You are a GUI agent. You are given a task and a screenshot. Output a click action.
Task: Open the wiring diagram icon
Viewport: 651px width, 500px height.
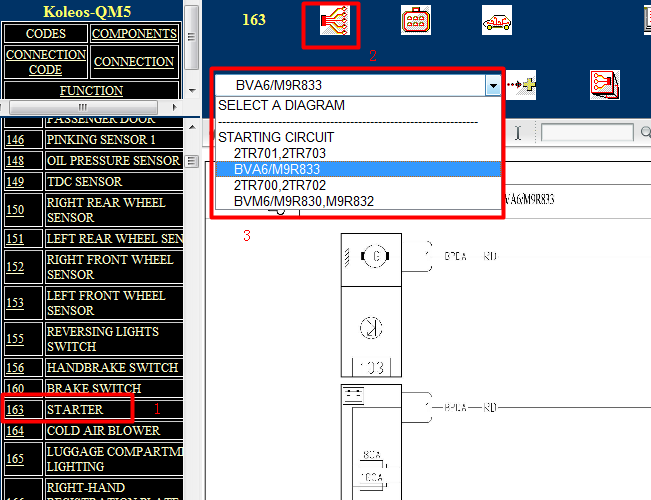(x=335, y=20)
